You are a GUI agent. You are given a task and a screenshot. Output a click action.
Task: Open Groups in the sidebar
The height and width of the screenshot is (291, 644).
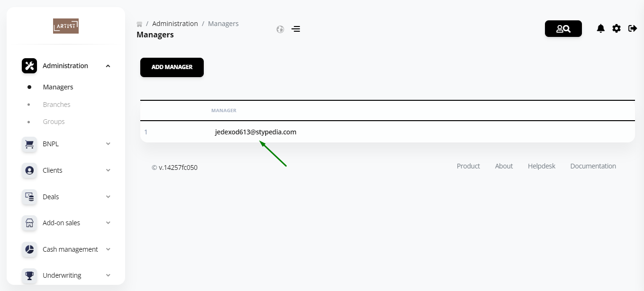54,122
